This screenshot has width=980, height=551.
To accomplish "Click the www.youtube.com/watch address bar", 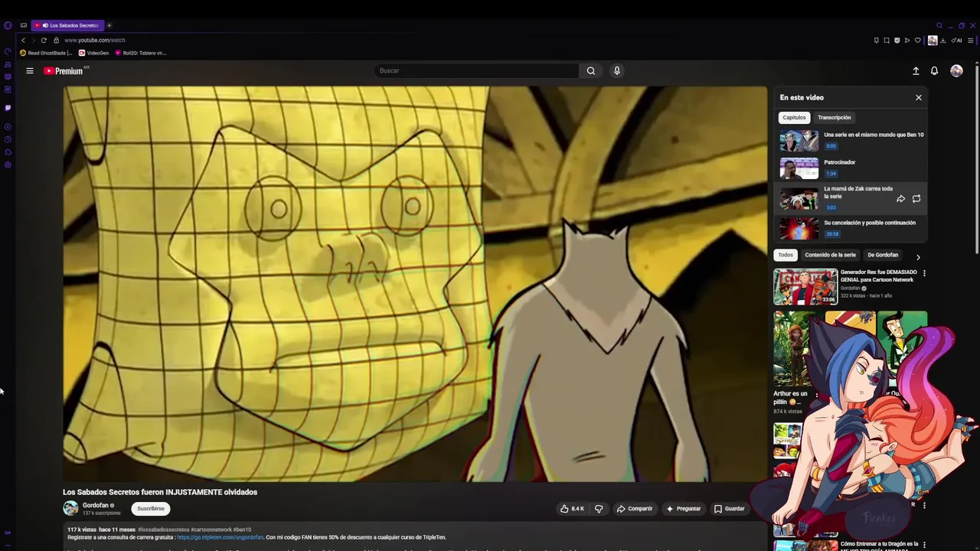I will point(95,40).
